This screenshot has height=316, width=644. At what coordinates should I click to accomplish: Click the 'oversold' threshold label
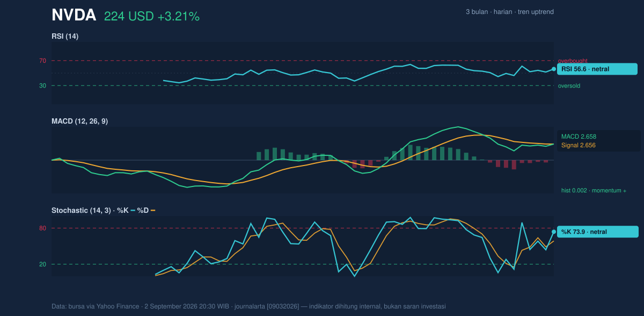click(x=569, y=85)
